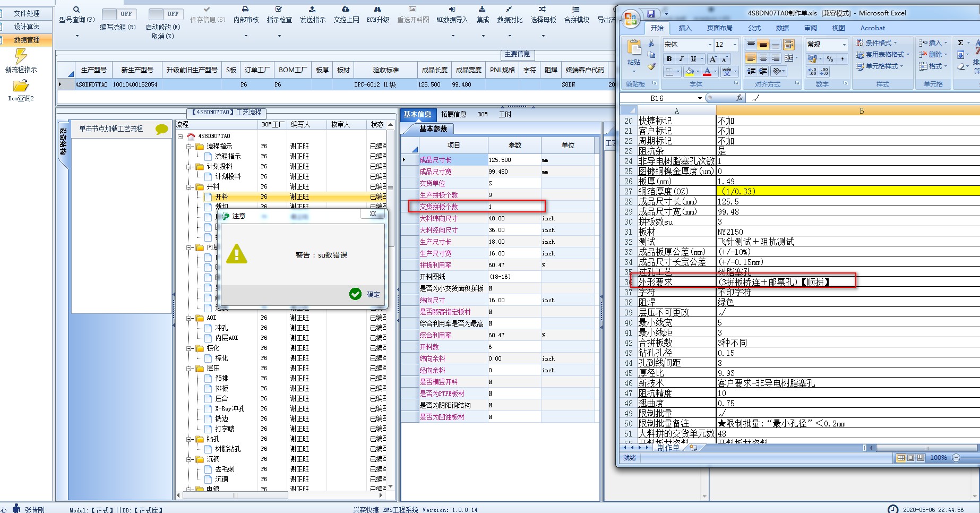Open the 数据管理 sidebar section
Screen dimensions: 980x513
(27, 40)
